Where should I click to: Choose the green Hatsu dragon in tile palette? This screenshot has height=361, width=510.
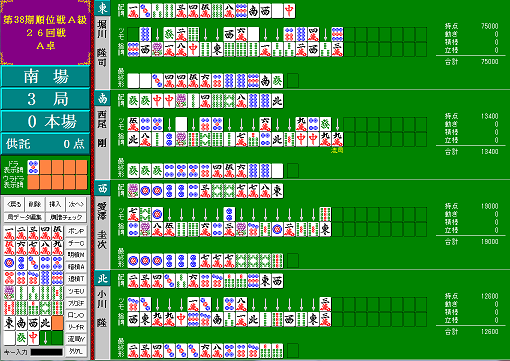(21, 338)
